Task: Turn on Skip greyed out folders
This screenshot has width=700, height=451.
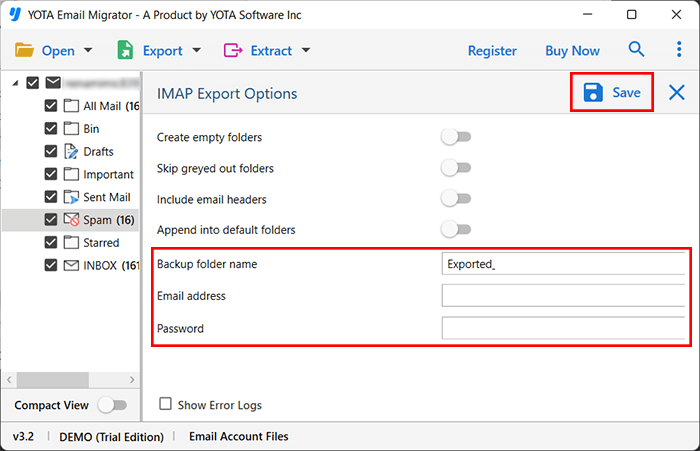Action: click(456, 168)
